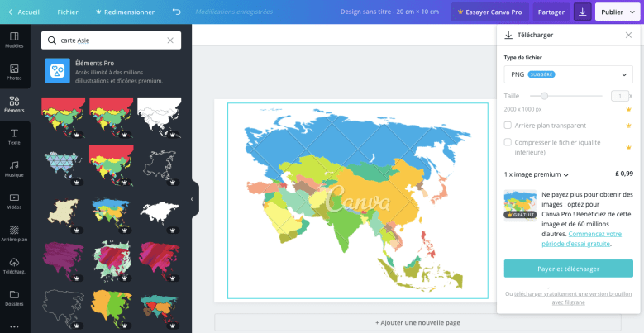Click Payer et télécharger button

pyautogui.click(x=568, y=269)
